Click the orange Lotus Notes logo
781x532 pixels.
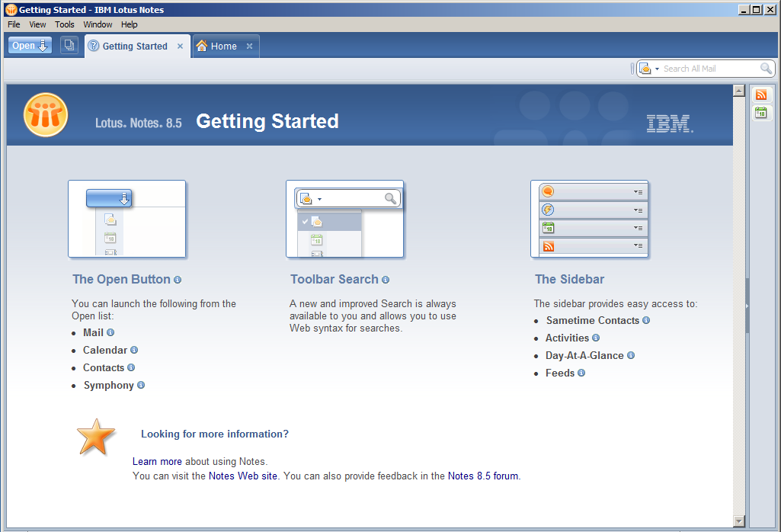[45, 115]
